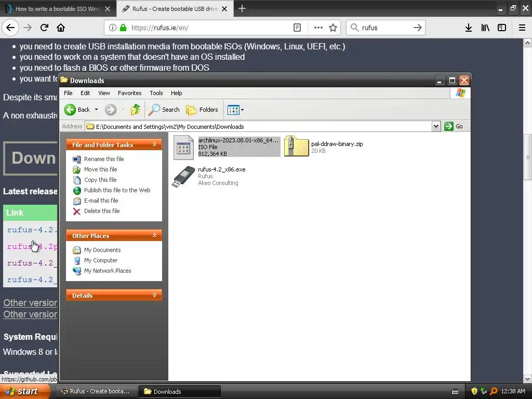Image resolution: width=532 pixels, height=399 pixels.
Task: Collapse the File and Folder Tasks panel
Action: point(154,144)
